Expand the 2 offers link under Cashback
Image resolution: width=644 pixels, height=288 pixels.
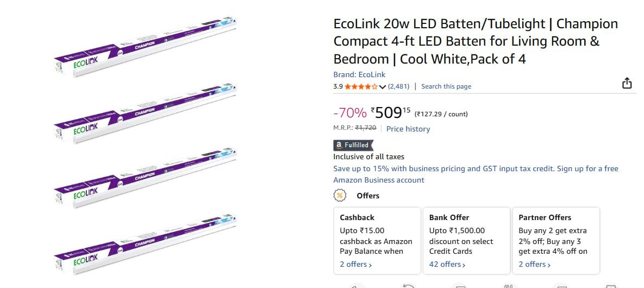pyautogui.click(x=356, y=264)
